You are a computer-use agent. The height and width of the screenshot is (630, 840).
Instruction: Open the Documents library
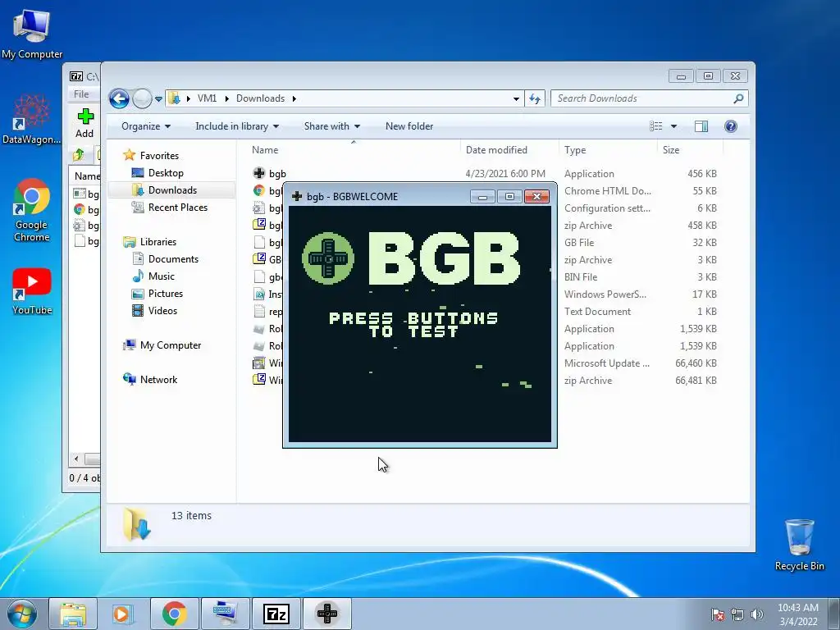point(173,259)
